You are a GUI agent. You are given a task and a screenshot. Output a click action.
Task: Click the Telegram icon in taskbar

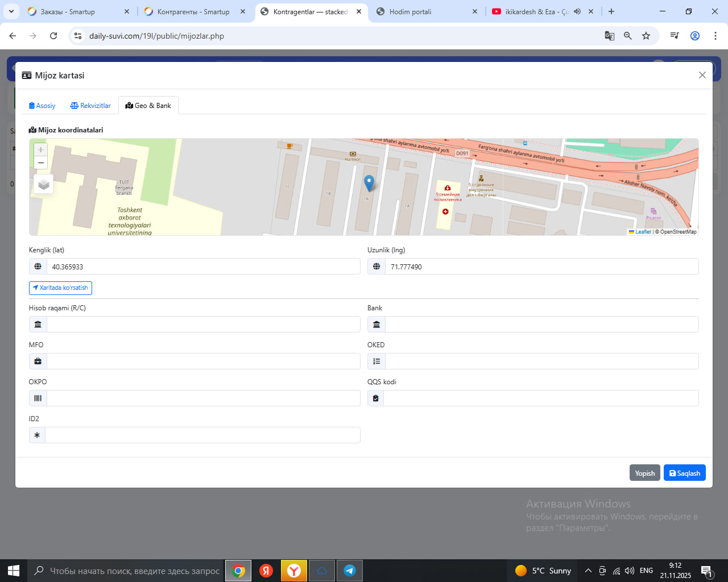350,571
